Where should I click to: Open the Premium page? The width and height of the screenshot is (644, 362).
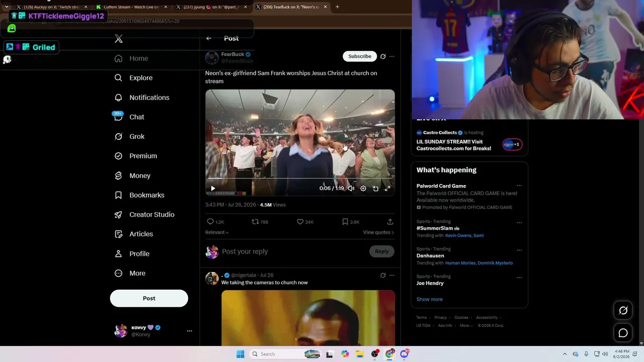pos(136,156)
